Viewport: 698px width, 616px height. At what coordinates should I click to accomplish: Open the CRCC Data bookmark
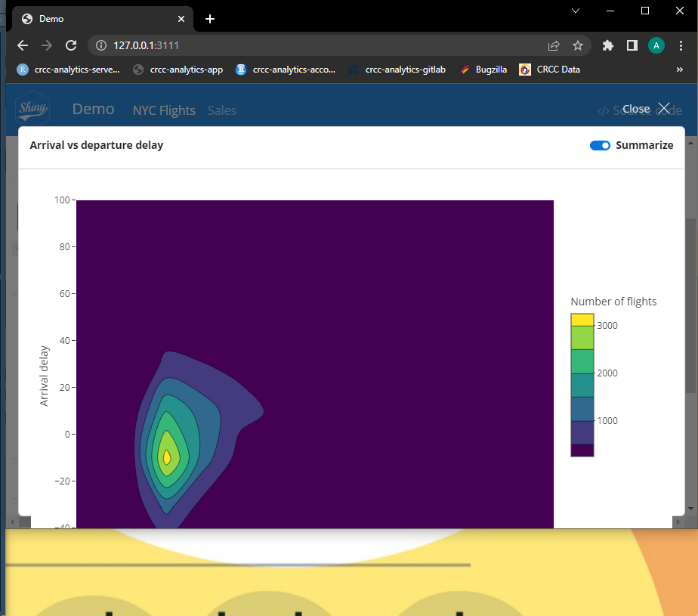550,70
